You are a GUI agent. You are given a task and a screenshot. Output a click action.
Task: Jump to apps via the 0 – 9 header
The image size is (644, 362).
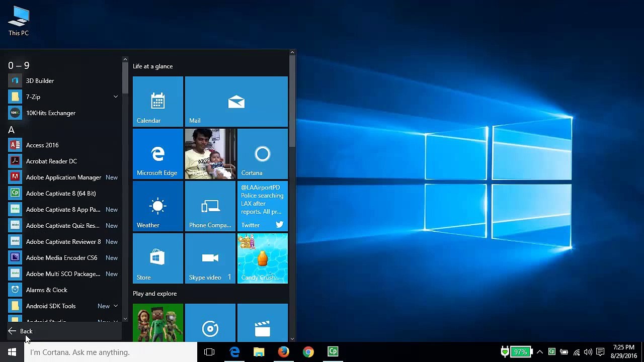(19, 65)
